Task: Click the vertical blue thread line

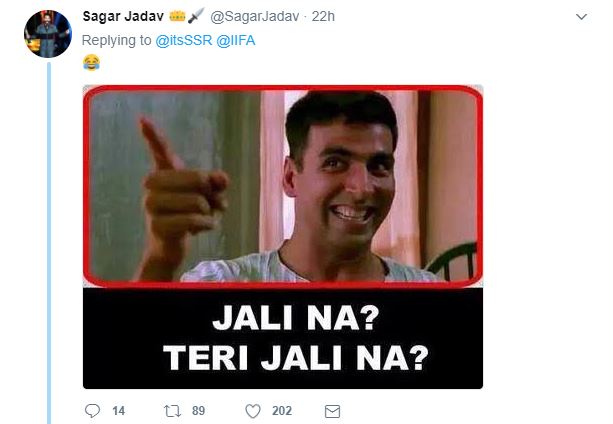Action: pos(49,242)
